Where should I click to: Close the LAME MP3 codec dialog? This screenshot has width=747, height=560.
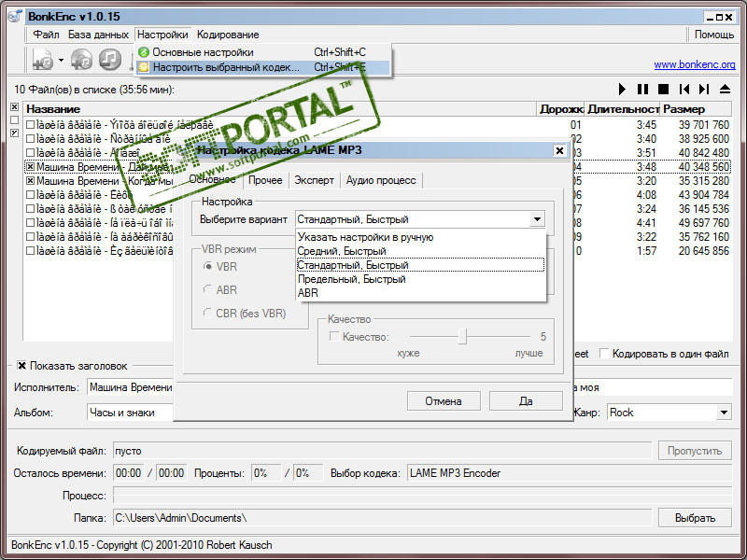559,150
